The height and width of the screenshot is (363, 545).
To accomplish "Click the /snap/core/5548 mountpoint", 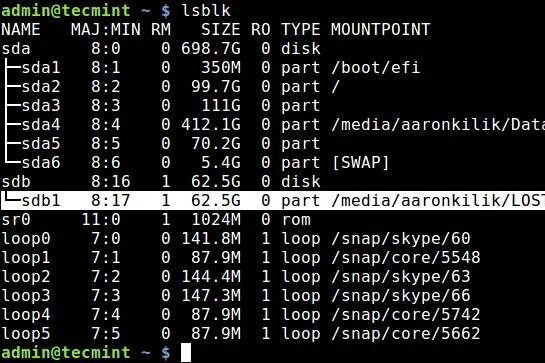I will [x=406, y=258].
